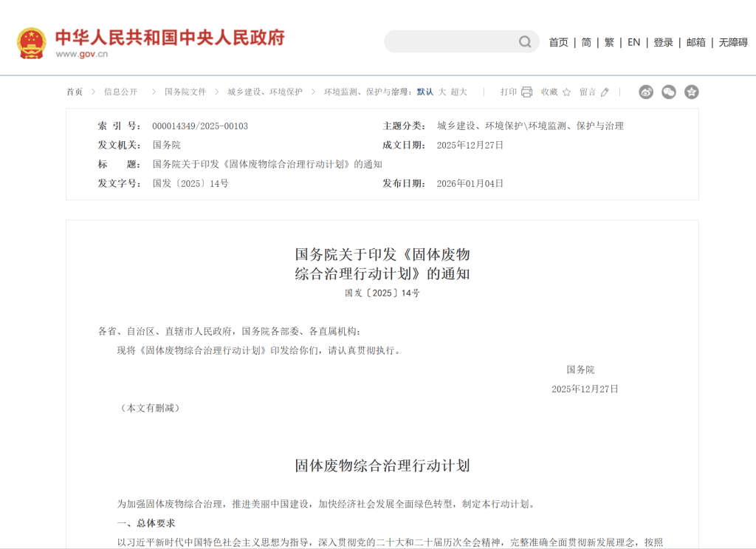Image resolution: width=756 pixels, height=549 pixels.
Task: Switch to simplified Chinese 简
Action: pos(586,43)
